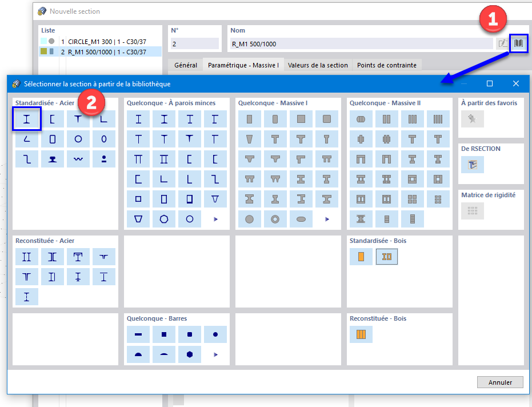The image size is (532, 407).
Task: Click the N° field with value 2
Action: [x=195, y=44]
